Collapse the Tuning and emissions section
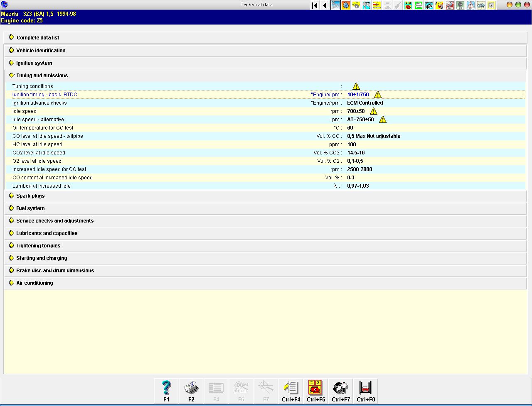The height and width of the screenshot is (406, 532). [42, 76]
